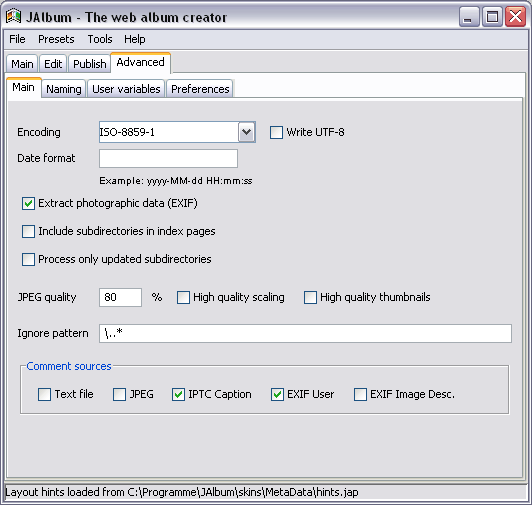Click the JAlbum application icon in title bar
This screenshot has width=532, height=505.
tap(14, 17)
